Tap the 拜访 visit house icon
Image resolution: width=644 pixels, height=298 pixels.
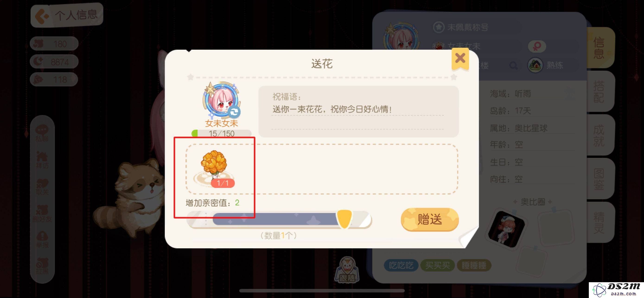[42, 160]
